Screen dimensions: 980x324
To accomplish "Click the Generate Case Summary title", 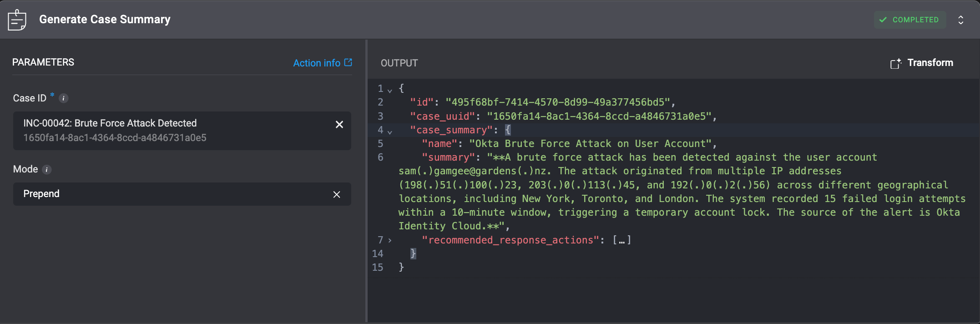I will [105, 20].
